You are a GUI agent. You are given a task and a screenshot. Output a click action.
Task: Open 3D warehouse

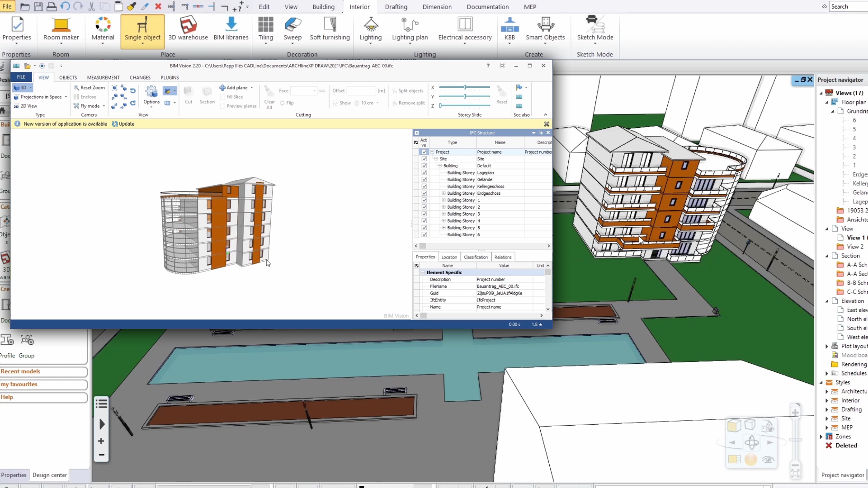188,30
